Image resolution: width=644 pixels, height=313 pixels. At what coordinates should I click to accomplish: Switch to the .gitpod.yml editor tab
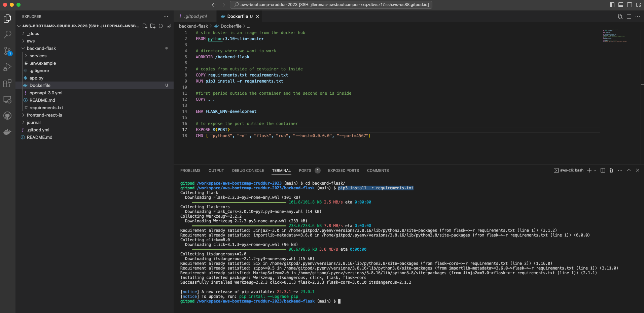click(194, 16)
